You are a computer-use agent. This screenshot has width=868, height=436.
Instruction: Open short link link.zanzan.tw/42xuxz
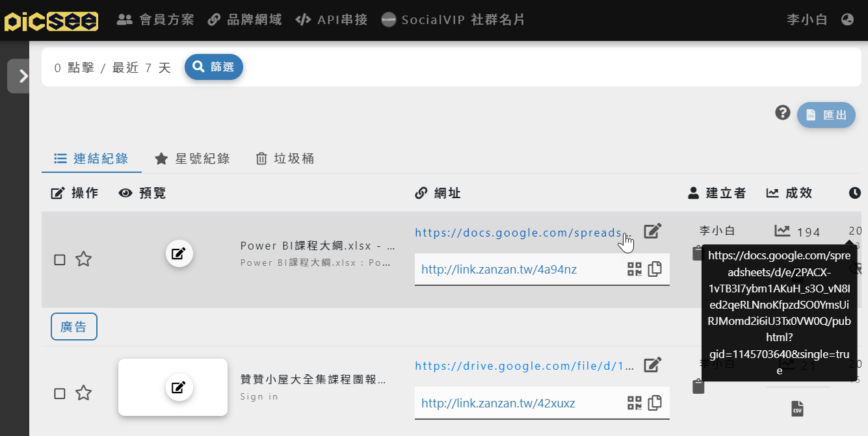(x=498, y=404)
